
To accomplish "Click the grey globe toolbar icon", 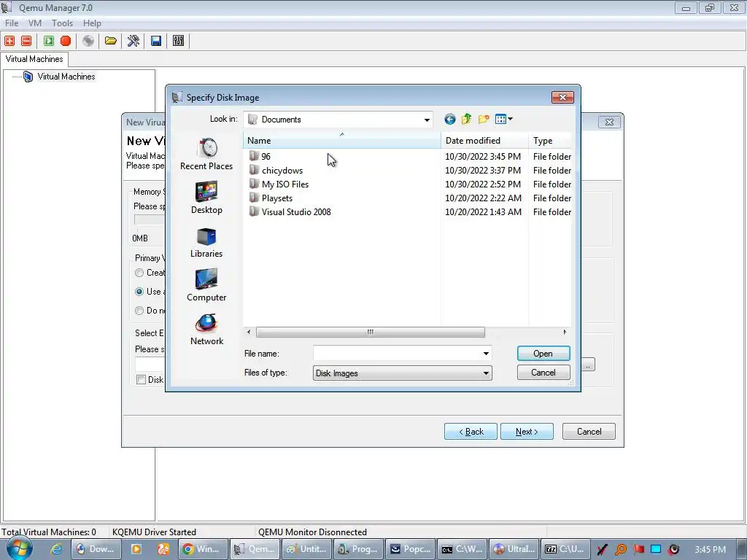I will pyautogui.click(x=88, y=41).
